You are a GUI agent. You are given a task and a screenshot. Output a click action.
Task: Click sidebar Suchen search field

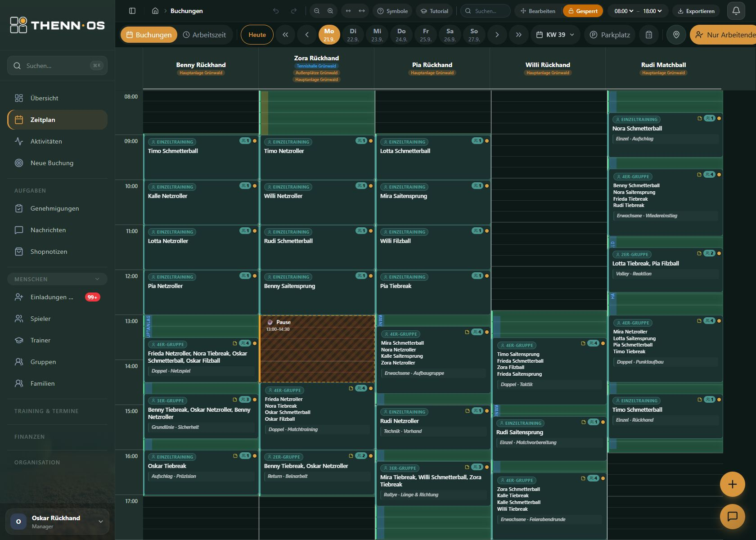coord(57,66)
